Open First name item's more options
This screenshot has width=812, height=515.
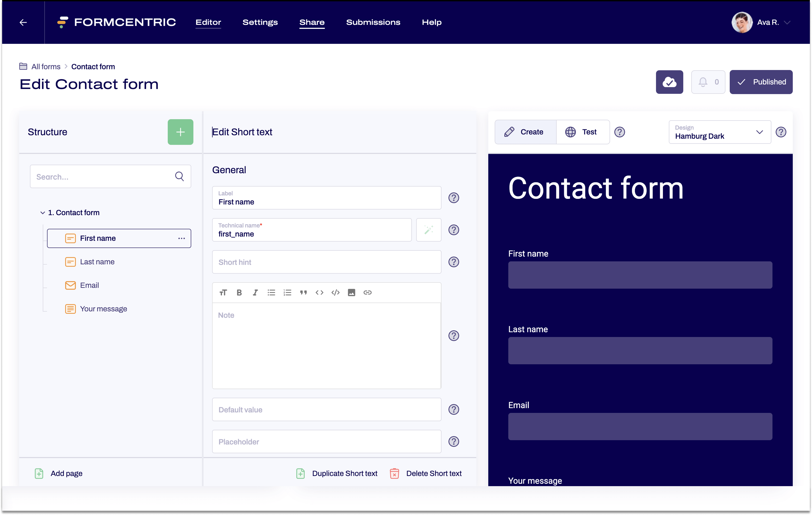[x=181, y=238]
